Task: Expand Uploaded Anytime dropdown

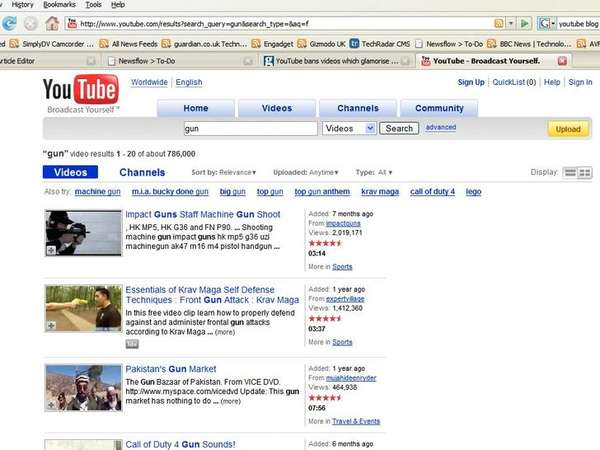Action: tap(306, 173)
